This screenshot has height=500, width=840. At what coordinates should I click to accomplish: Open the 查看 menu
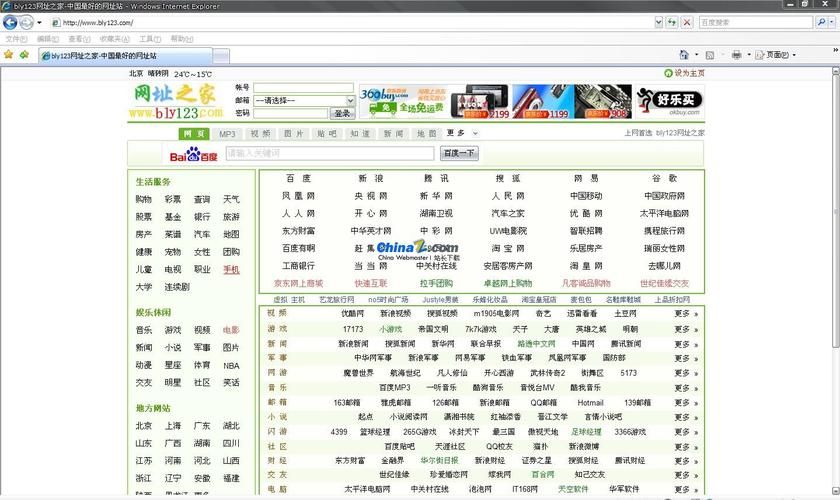pos(79,39)
